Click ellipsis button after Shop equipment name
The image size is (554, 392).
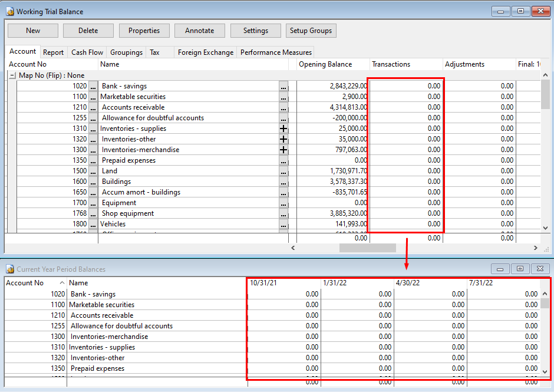point(283,213)
